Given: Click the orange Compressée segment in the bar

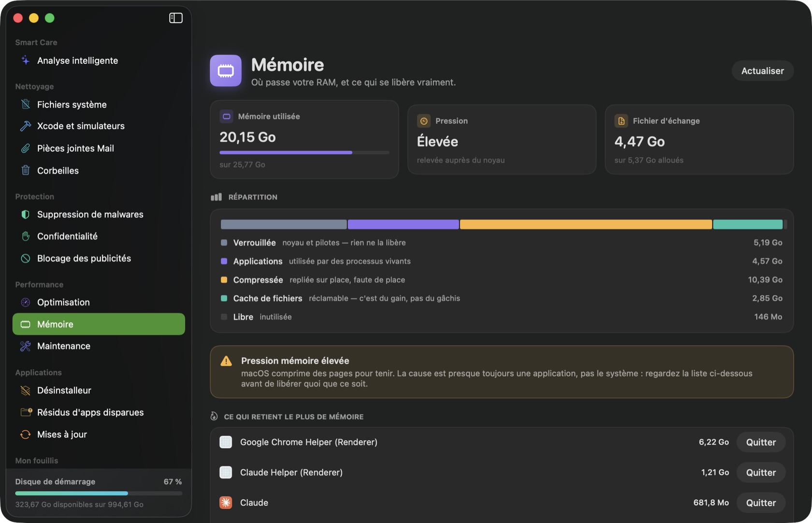Looking at the screenshot, I should click(586, 224).
